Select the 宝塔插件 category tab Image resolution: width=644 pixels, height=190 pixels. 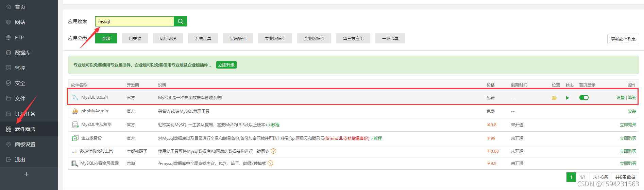point(238,38)
